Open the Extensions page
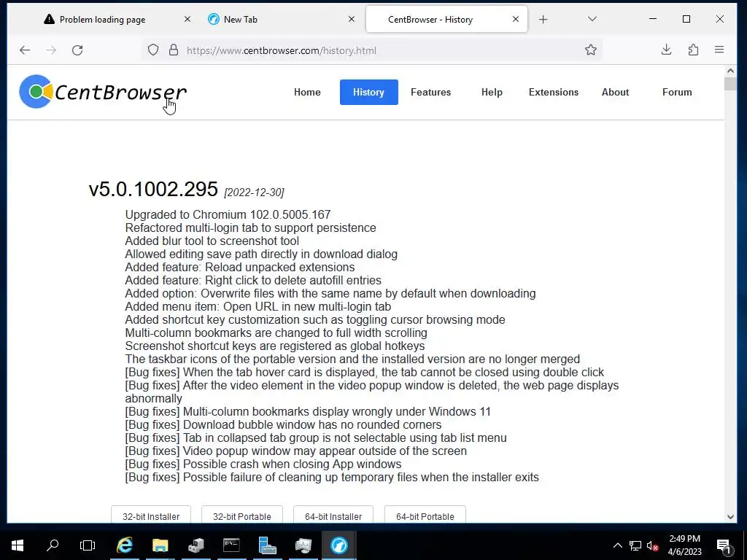This screenshot has height=560, width=747. [x=554, y=93]
